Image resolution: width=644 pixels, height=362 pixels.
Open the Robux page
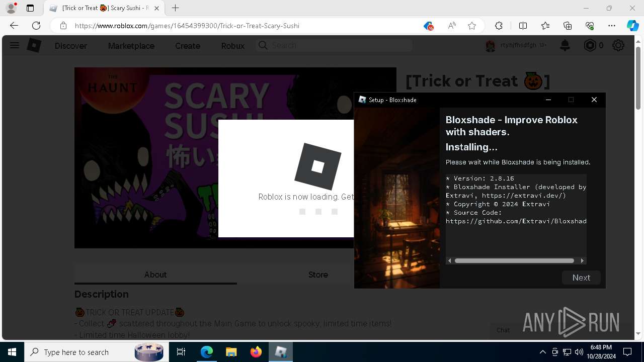click(233, 46)
